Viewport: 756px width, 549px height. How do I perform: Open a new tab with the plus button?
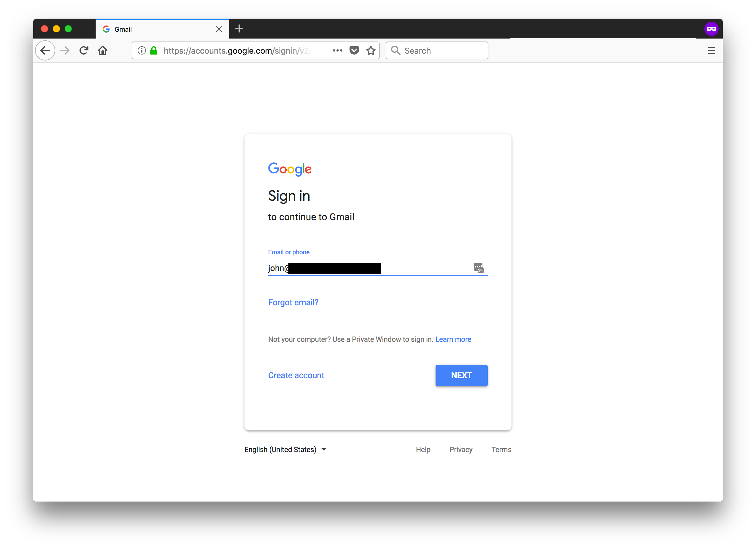pos(239,29)
